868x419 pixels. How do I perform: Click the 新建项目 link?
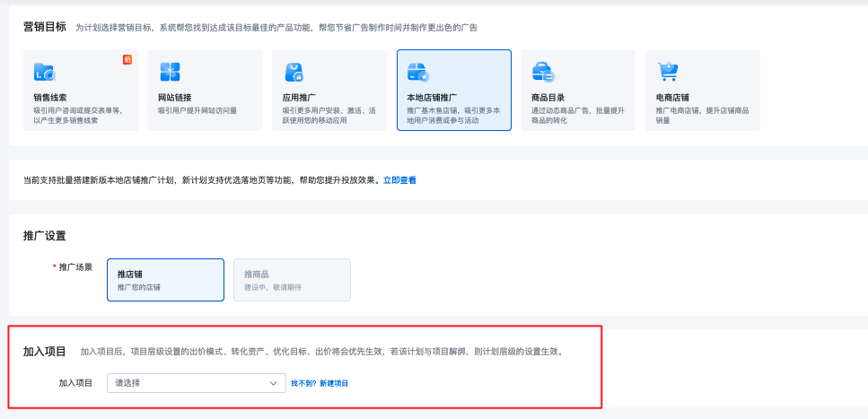pyautogui.click(x=334, y=383)
